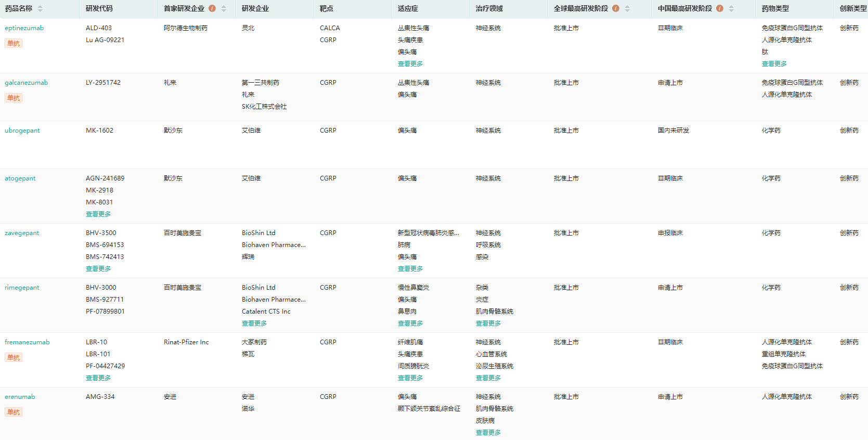Show more atogepant development codes
868x440 pixels.
[x=98, y=214]
